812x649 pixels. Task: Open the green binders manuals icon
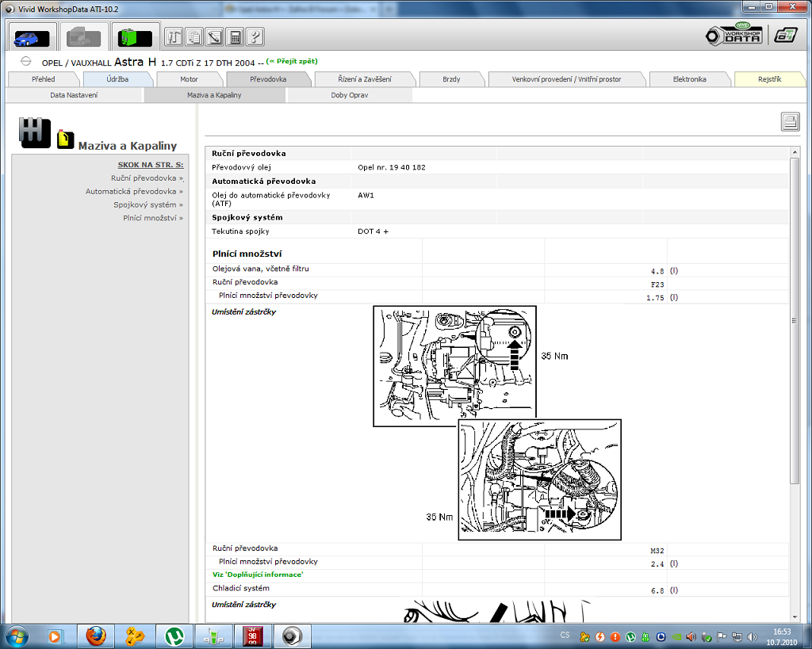coord(134,37)
